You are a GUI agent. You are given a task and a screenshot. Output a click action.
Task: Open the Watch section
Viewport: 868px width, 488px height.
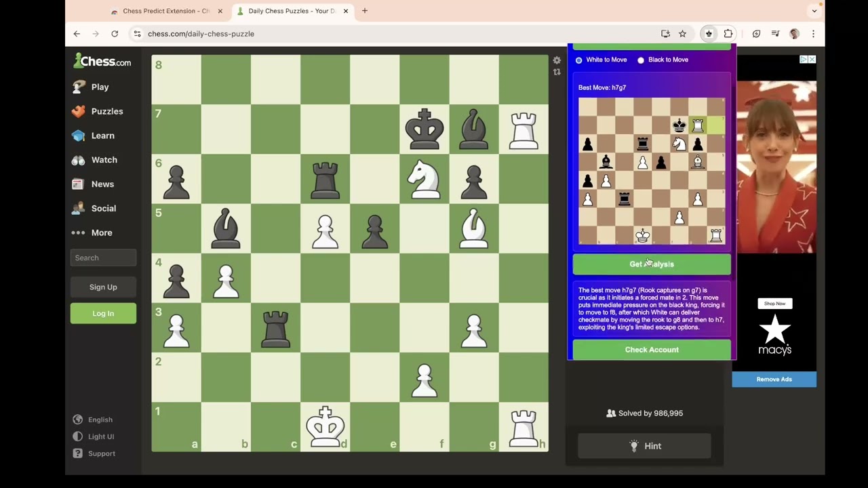click(95, 160)
